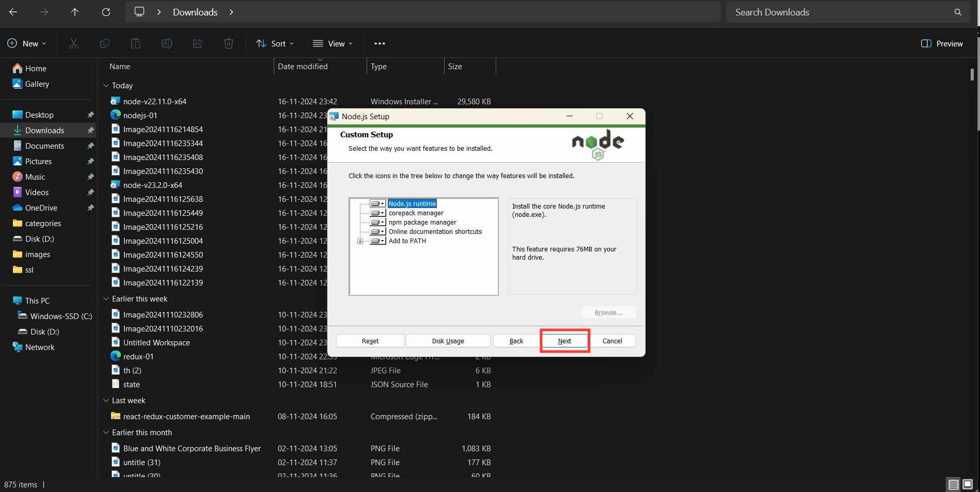Viewport: 980px width, 492px height.
Task: Collapse the Last week group
Action: pyautogui.click(x=106, y=401)
